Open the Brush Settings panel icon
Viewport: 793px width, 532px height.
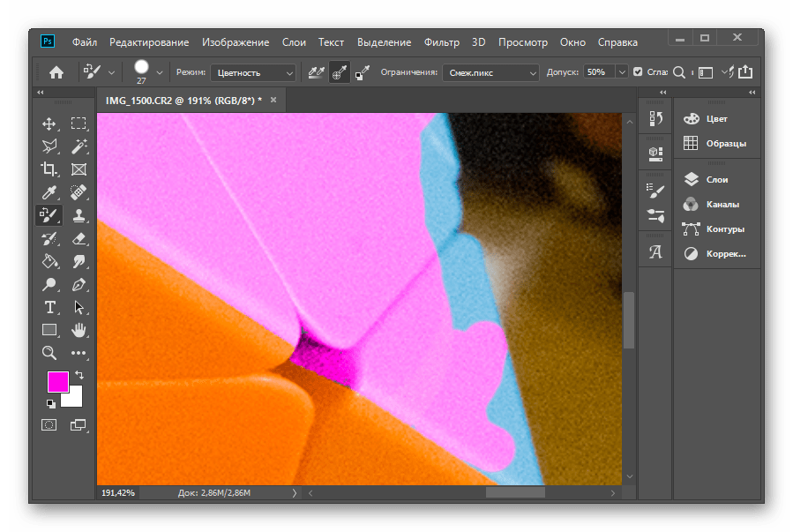pos(656,191)
